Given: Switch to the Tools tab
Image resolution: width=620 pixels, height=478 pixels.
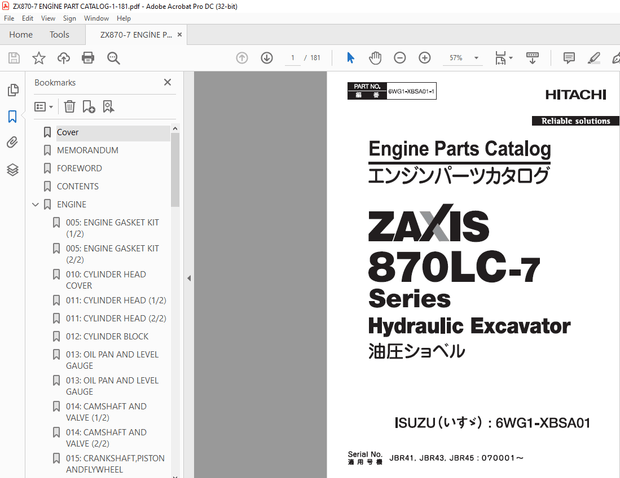Looking at the screenshot, I should (x=59, y=35).
